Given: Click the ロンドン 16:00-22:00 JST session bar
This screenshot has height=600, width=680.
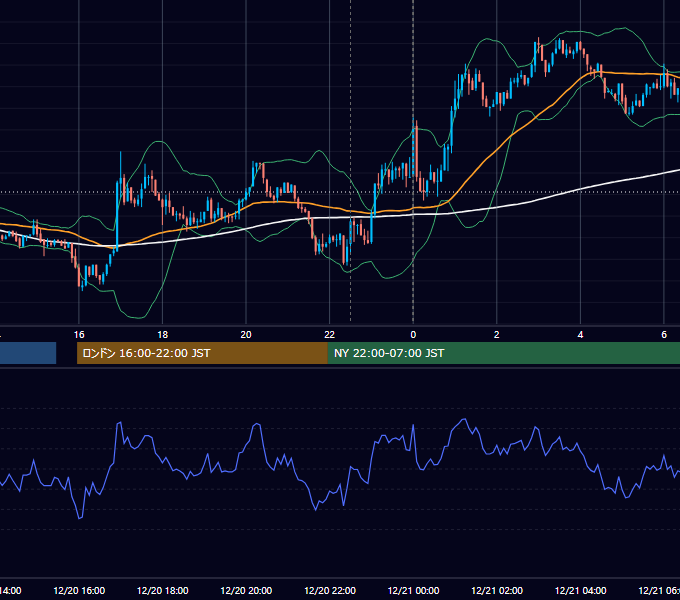Looking at the screenshot, I should [x=202, y=353].
